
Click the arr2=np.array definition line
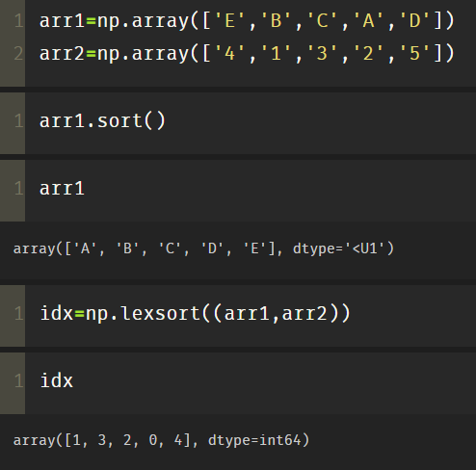click(247, 53)
